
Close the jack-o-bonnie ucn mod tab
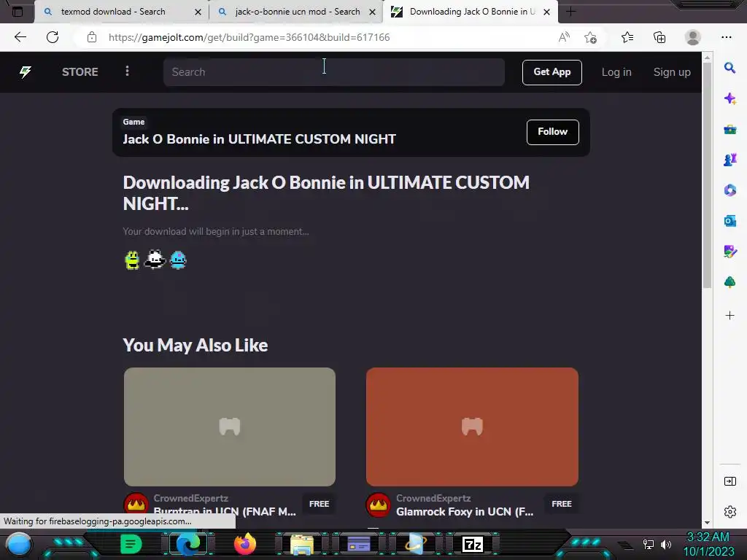tap(373, 12)
